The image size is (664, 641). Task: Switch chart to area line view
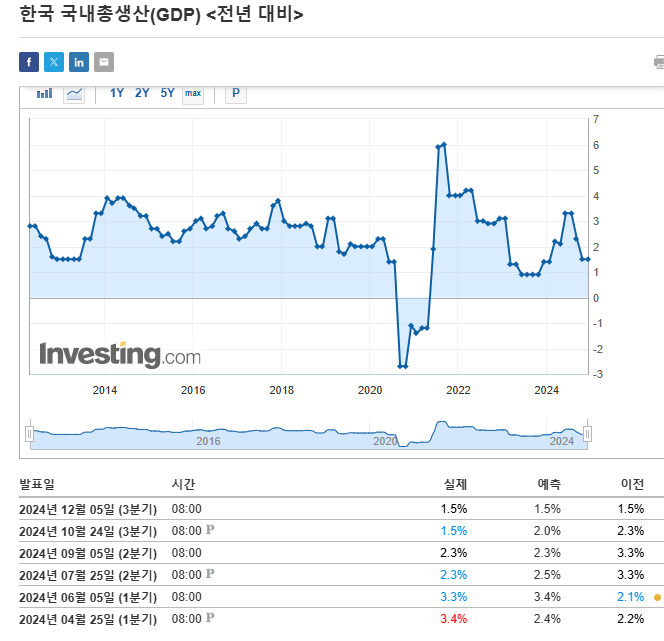click(x=74, y=94)
